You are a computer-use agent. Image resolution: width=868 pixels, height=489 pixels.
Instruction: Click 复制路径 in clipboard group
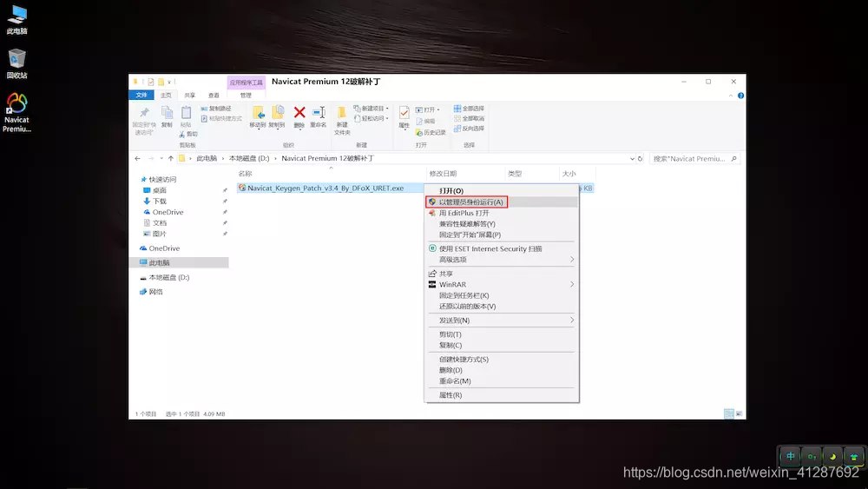[x=216, y=109]
